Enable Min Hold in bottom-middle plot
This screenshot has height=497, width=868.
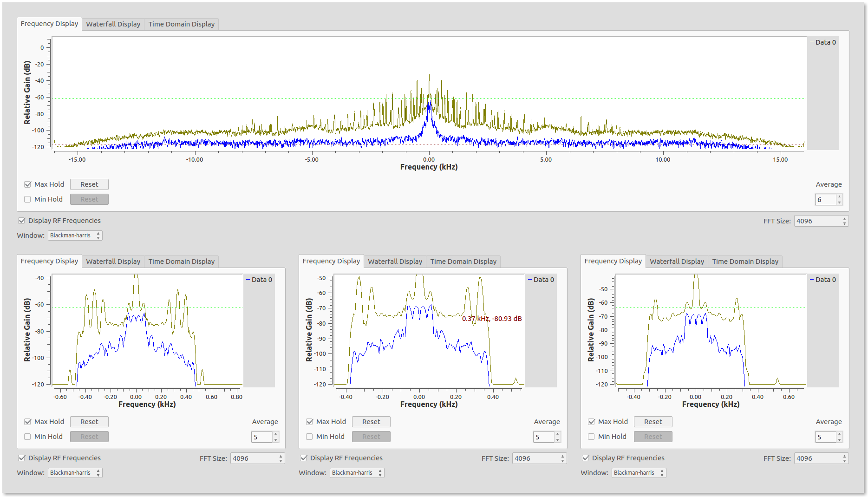pyautogui.click(x=309, y=437)
